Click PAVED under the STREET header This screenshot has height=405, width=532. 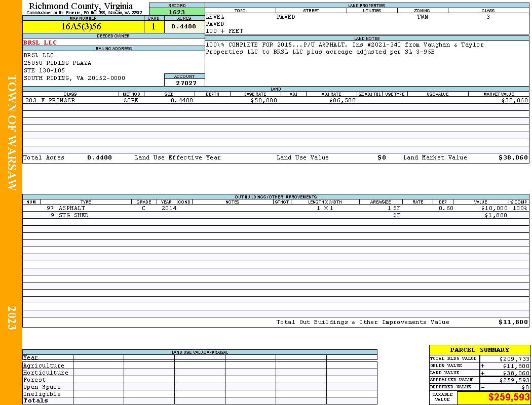[x=286, y=17]
